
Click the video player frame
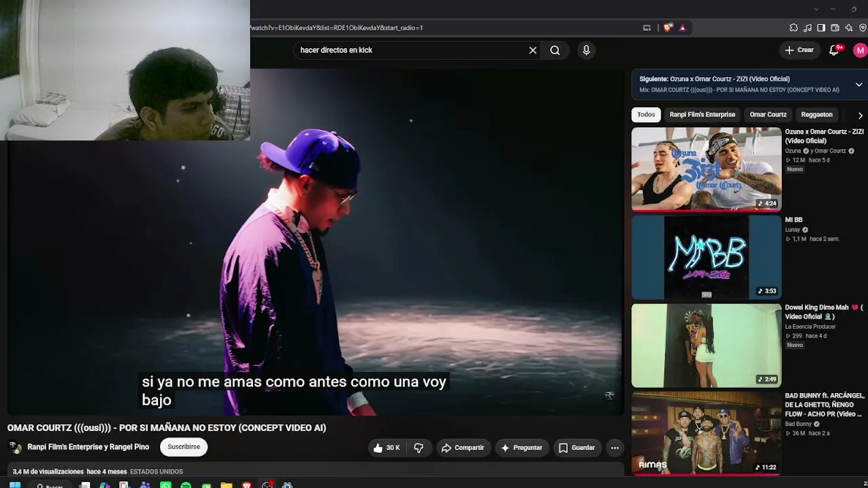[315, 243]
